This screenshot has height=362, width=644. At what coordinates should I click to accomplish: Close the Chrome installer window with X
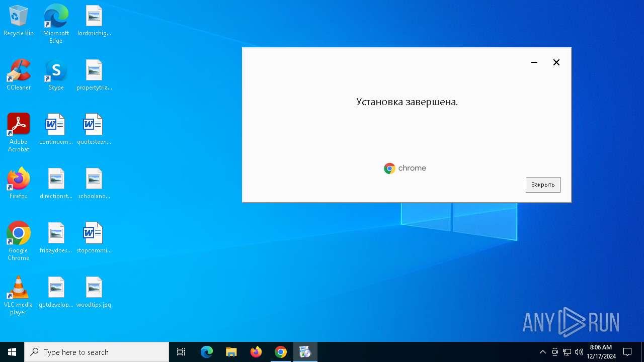pos(556,62)
